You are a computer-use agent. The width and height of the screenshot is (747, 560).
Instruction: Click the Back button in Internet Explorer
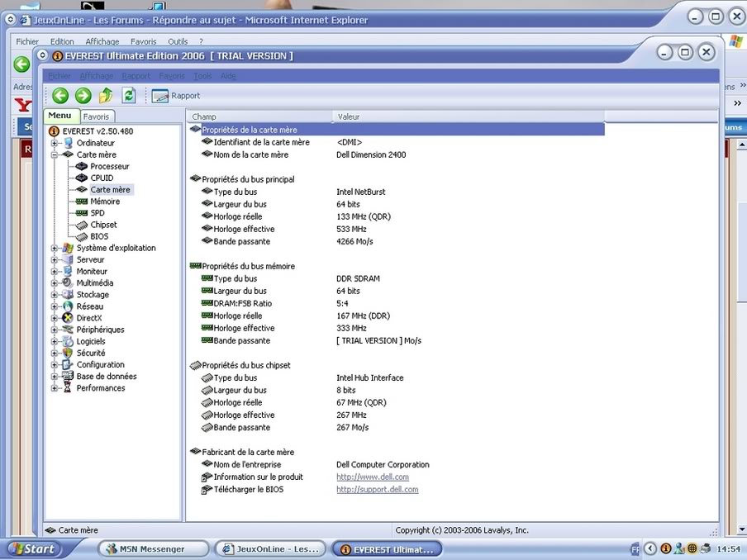tap(22, 64)
